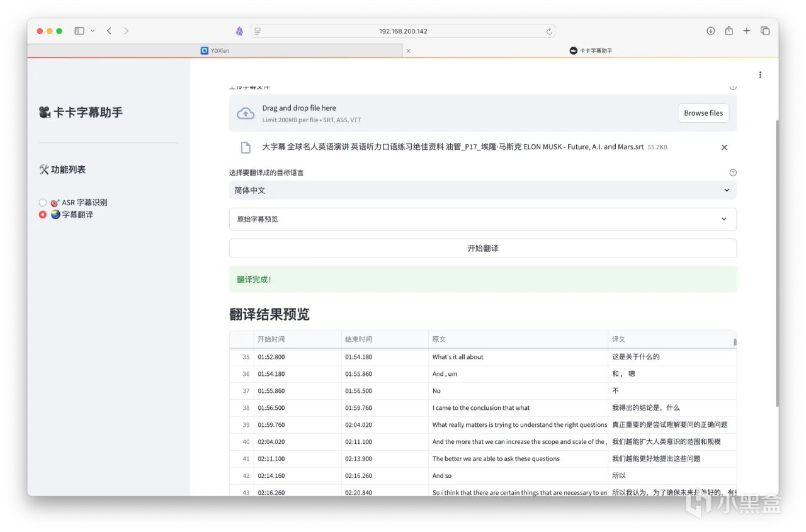This screenshot has width=806, height=532.
Task: Open the three-dot app menu
Action: point(760,75)
